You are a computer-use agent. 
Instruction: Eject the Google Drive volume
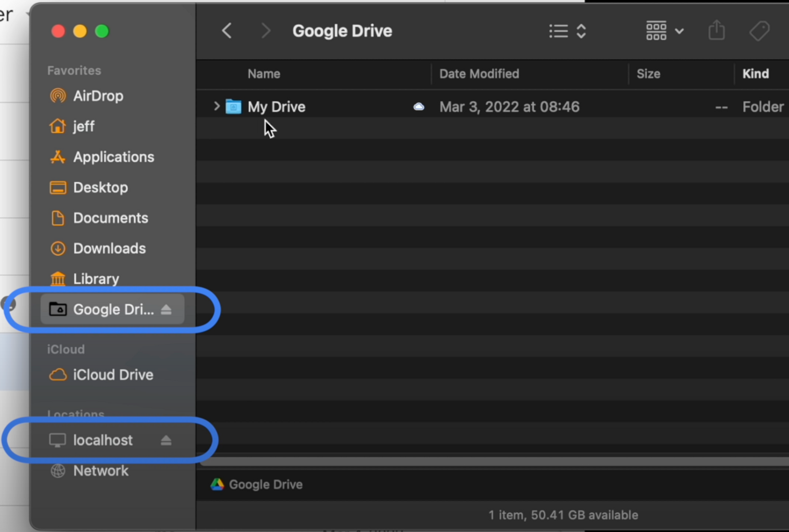coord(166,310)
